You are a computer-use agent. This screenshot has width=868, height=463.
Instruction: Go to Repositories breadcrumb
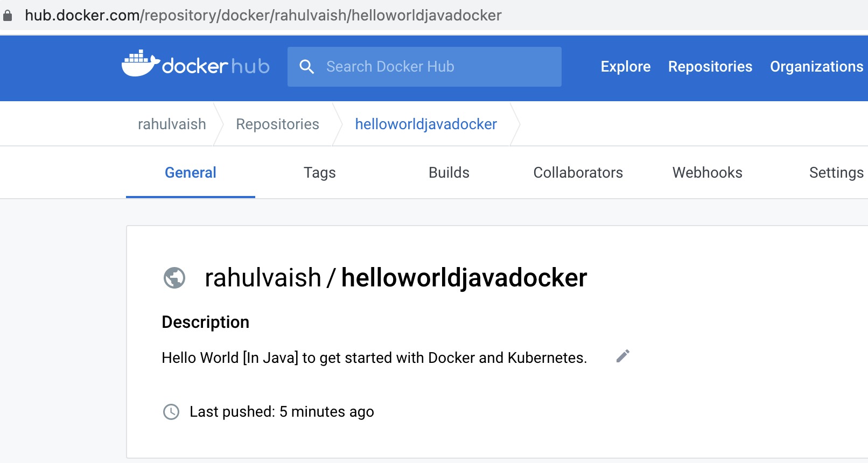point(278,124)
